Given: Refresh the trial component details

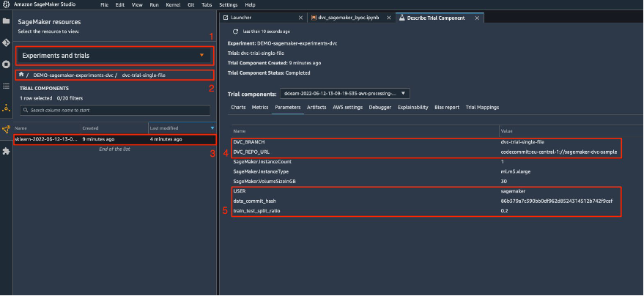Looking at the screenshot, I should click(235, 32).
